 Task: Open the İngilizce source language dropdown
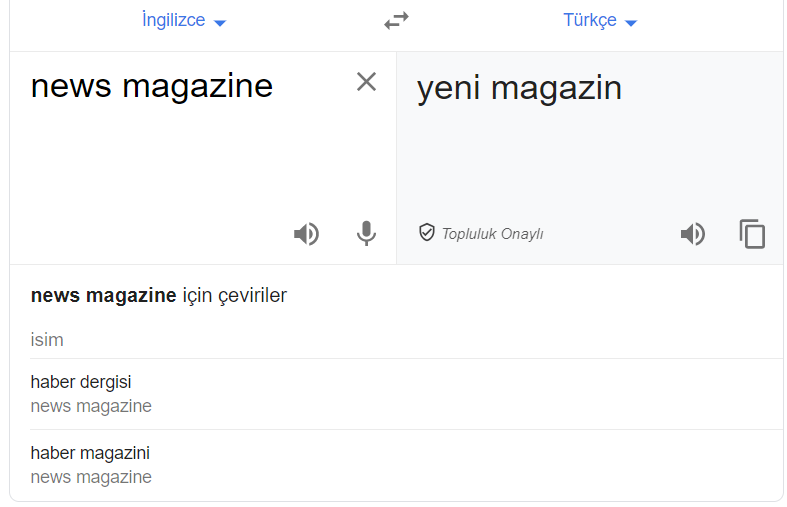pos(184,21)
